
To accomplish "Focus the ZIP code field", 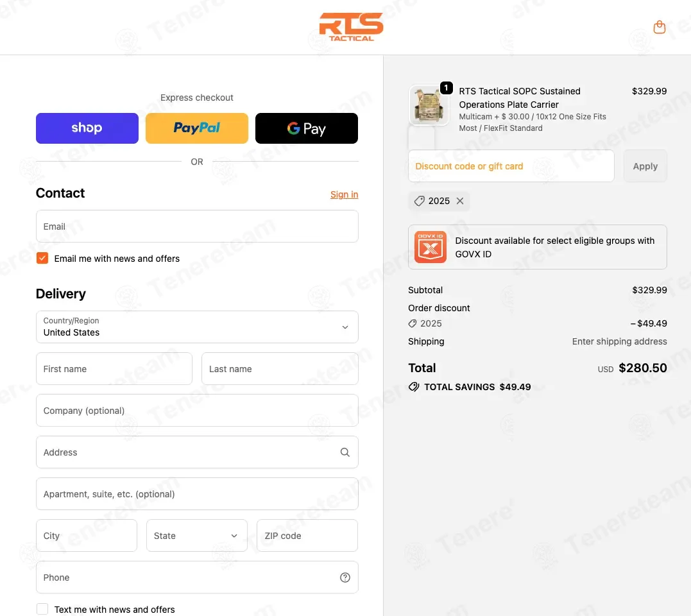I will click(307, 535).
